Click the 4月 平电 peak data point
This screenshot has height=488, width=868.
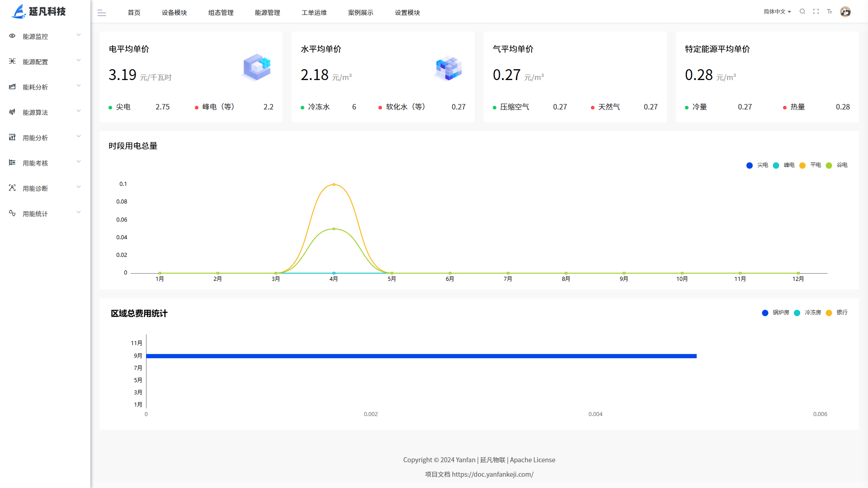[x=334, y=185]
